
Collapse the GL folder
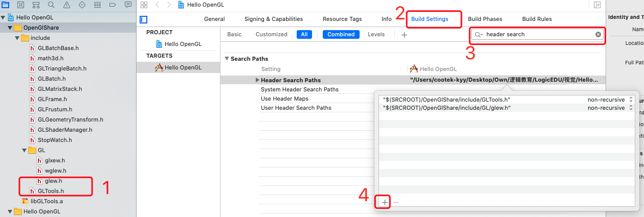24,150
